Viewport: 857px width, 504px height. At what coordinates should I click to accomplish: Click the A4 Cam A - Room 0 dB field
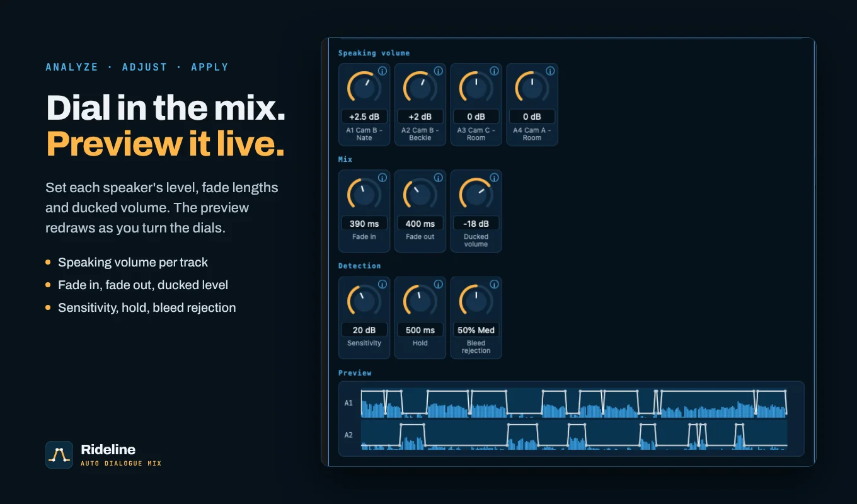coord(532,117)
